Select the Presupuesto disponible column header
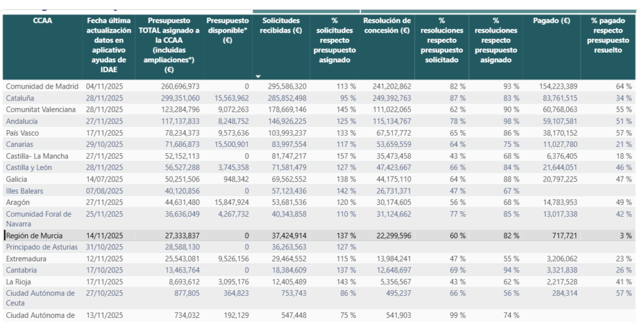 228,30
